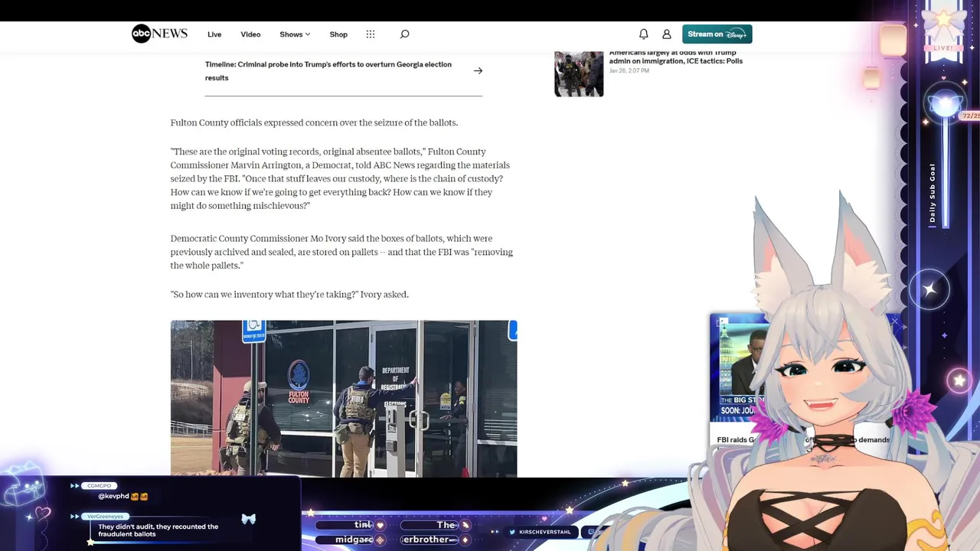Viewport: 980px width, 551px height.
Task: Open the notifications bell icon
Action: (644, 34)
